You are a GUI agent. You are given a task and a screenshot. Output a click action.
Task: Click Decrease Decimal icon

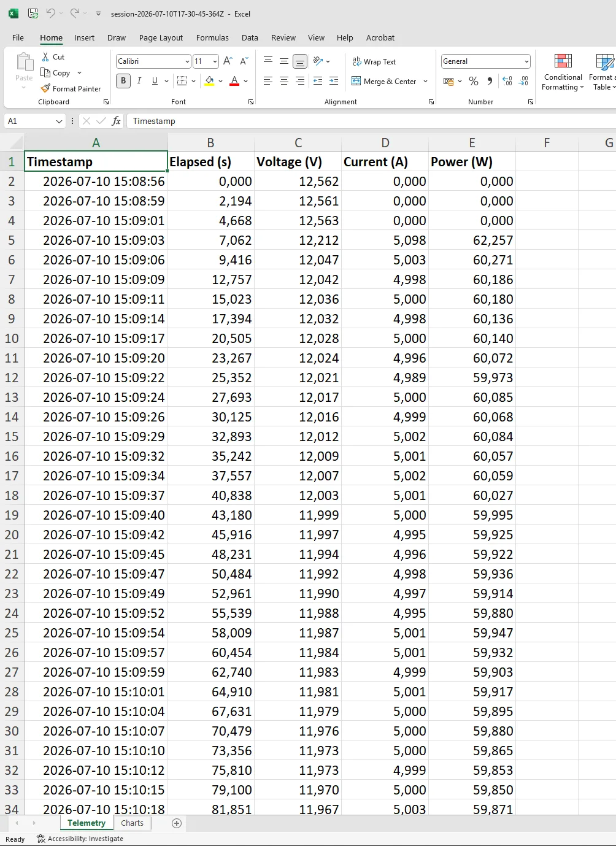[x=523, y=81]
